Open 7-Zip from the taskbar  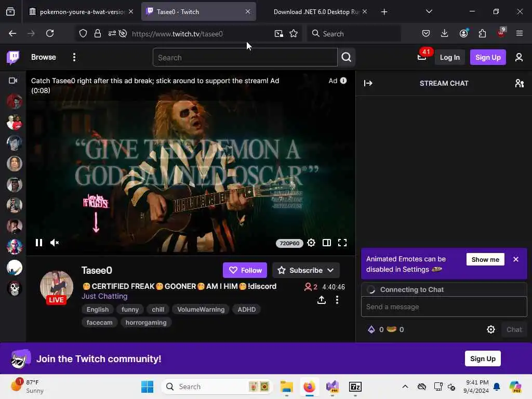pos(355,387)
